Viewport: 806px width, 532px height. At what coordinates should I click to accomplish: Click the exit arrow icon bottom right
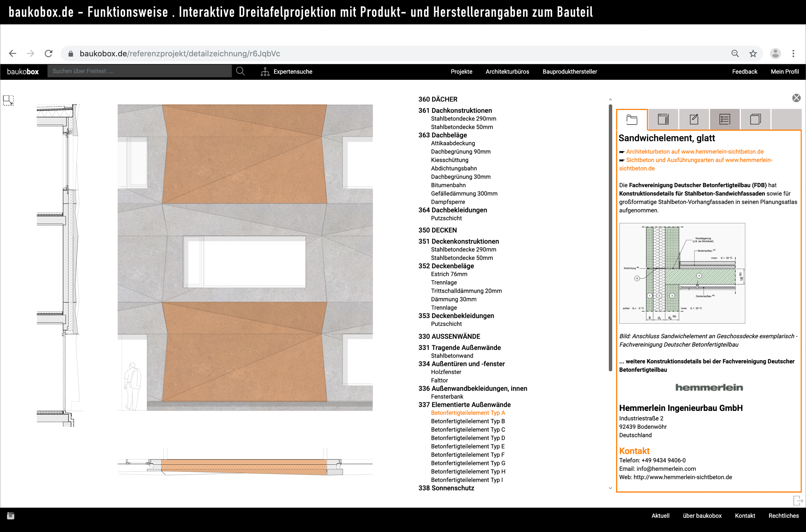pyautogui.click(x=798, y=500)
